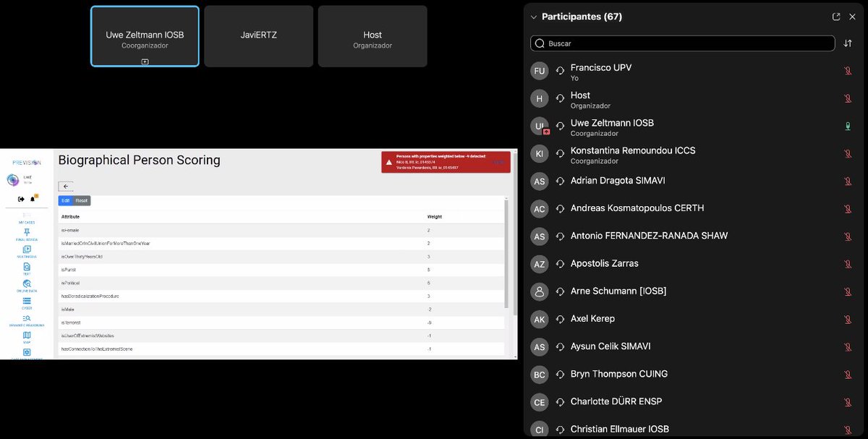Click the attribute table vertical scrollbar
This screenshot has height=439, width=868.
[506, 255]
